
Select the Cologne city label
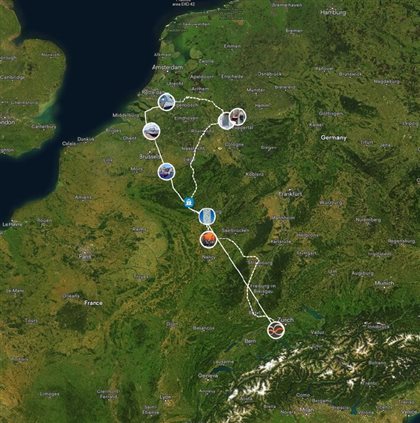tap(234, 145)
